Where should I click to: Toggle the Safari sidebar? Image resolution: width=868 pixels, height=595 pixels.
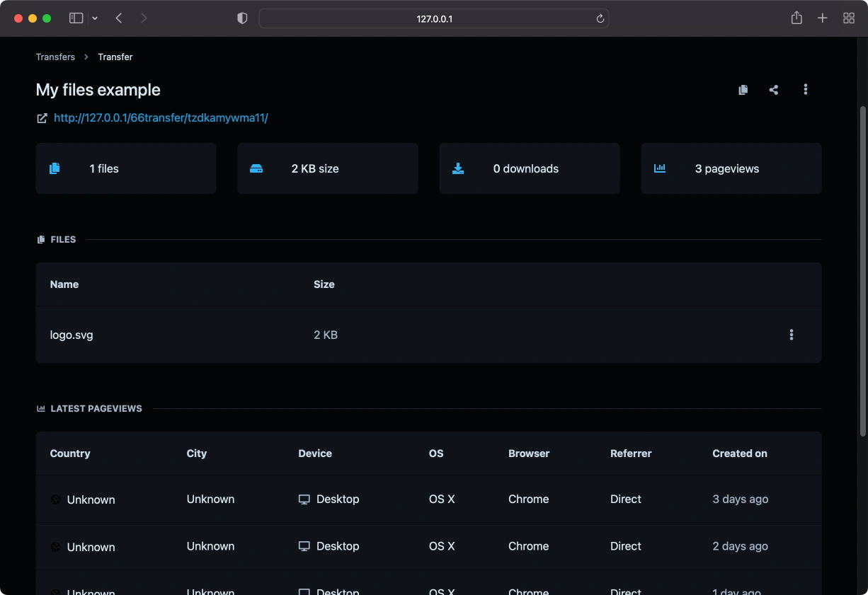(76, 18)
